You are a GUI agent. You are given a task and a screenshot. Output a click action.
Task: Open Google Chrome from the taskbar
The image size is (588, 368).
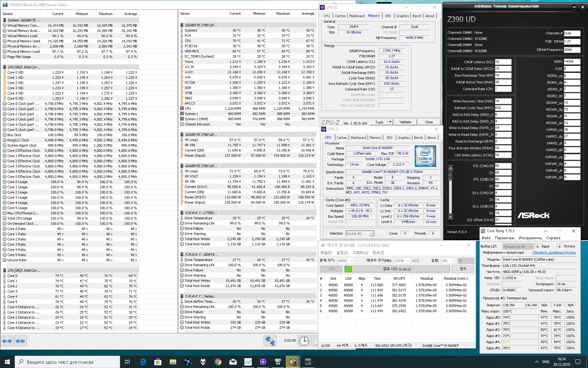(218, 362)
